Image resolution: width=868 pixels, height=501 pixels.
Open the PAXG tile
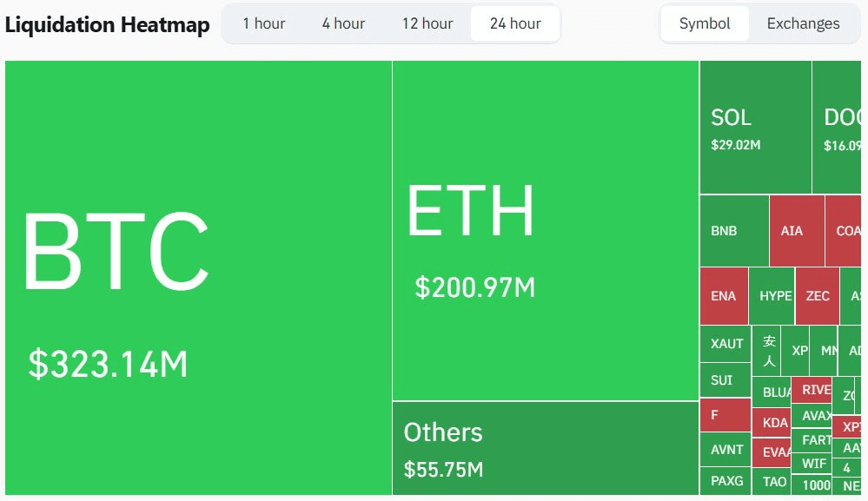(725, 481)
